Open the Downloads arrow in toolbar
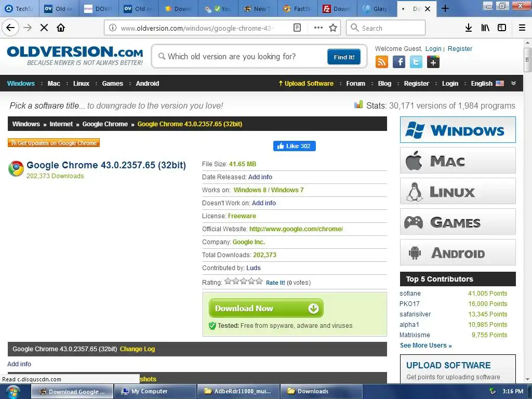532x399 pixels. click(x=469, y=28)
